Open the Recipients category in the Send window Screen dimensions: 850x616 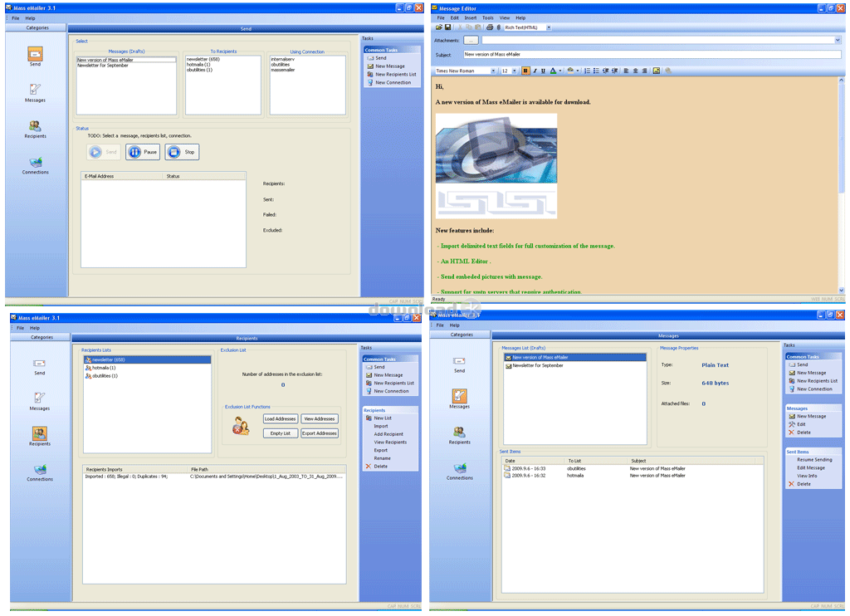pos(35,126)
